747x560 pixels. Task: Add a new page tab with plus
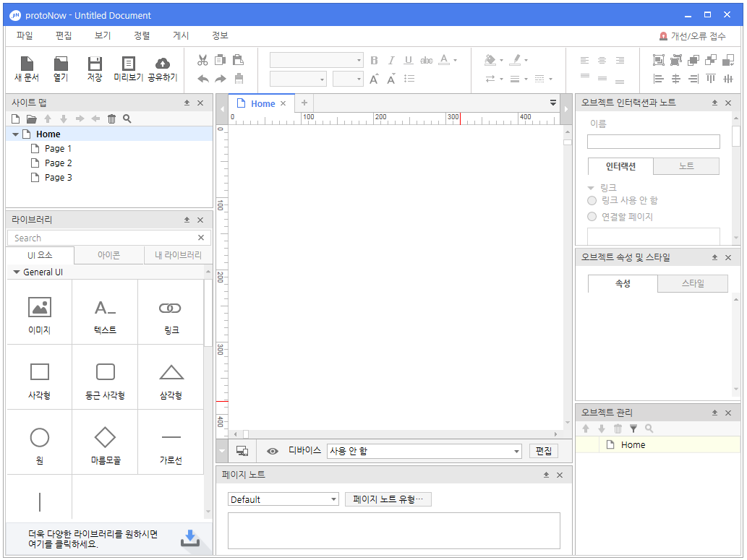[304, 103]
